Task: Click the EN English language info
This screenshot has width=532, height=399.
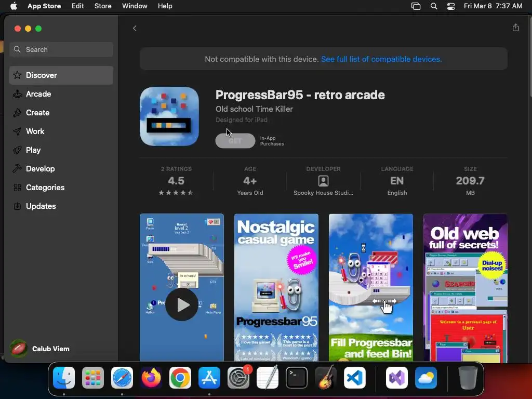Action: click(397, 181)
